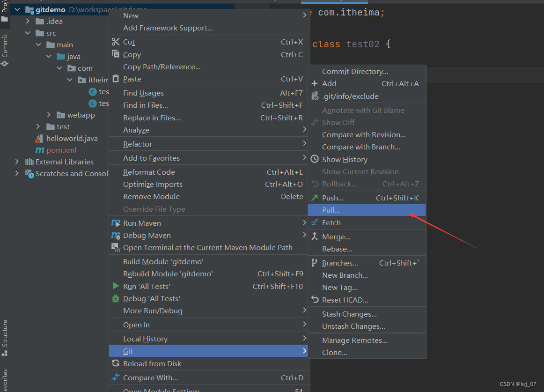Viewport: 544px width, 392px height.
Task: Click the Reset HEAD undo icon
Action: (315, 299)
